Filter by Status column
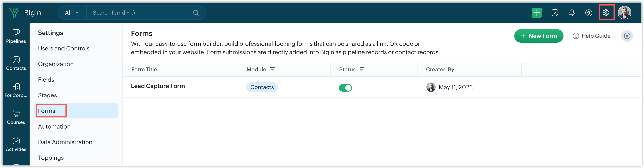Image resolution: width=644 pixels, height=168 pixels. [362, 69]
